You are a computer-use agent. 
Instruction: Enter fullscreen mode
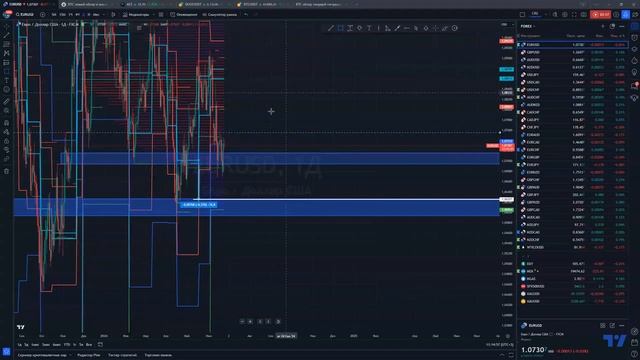pyautogui.click(x=574, y=15)
